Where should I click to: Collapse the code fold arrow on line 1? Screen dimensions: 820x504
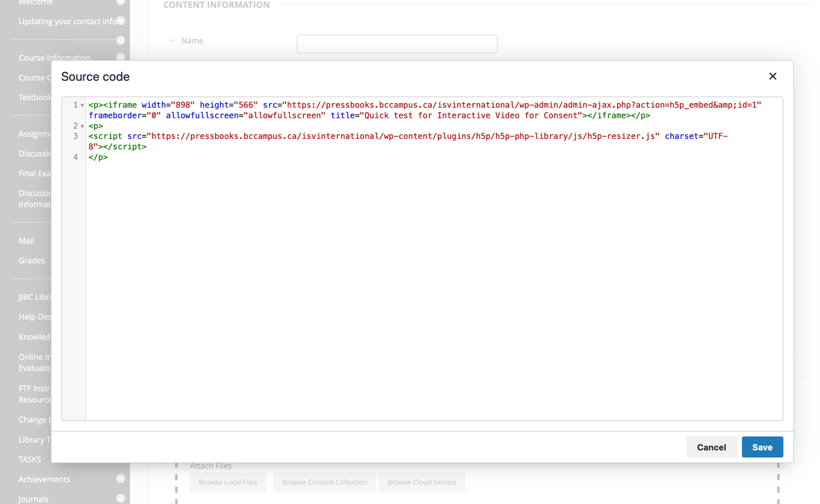tap(82, 106)
